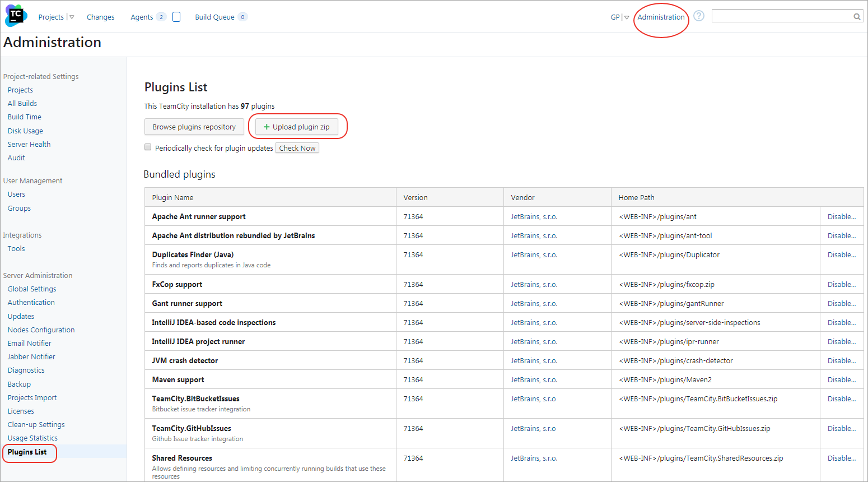Open Administration in the top bar
Viewport: 868px width, 482px height.
coord(661,17)
